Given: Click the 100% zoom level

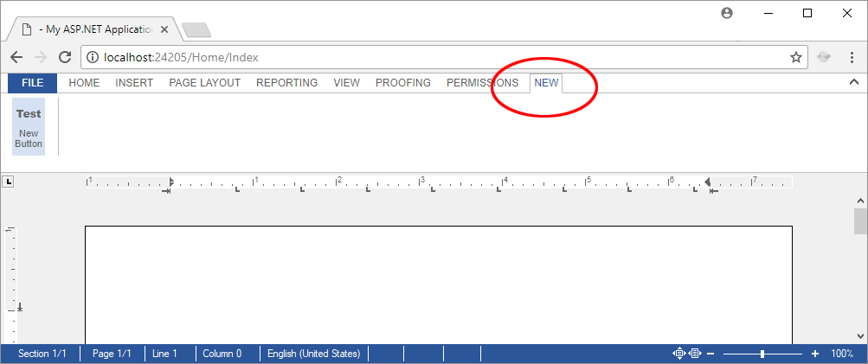Looking at the screenshot, I should pos(842,354).
